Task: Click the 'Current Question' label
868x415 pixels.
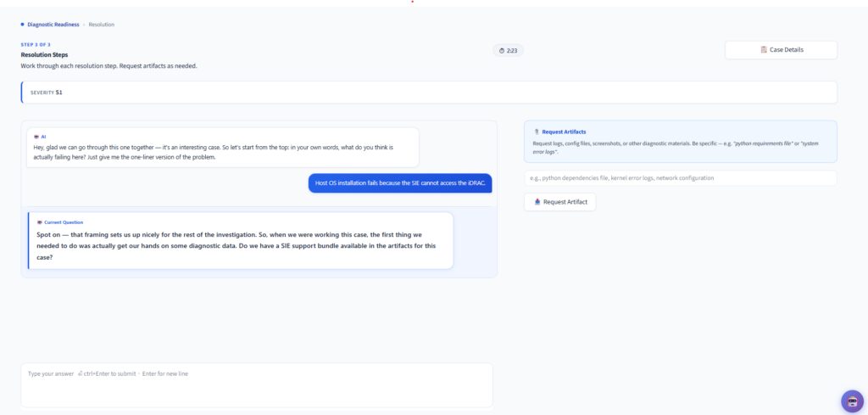Action: [64, 222]
